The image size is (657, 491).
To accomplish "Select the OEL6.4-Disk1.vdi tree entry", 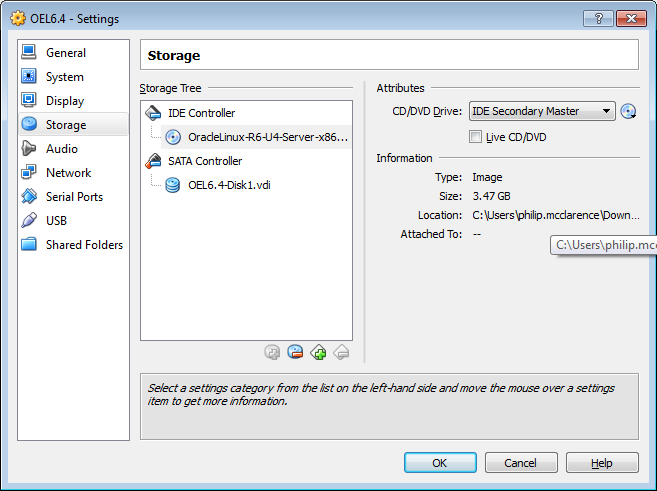I will pos(229,185).
